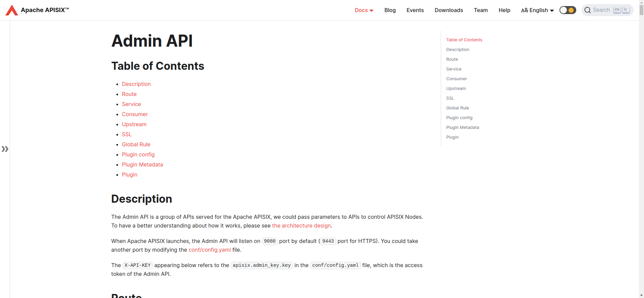Focus the Search input field
Image resolution: width=644 pixels, height=298 pixels.
tap(607, 10)
